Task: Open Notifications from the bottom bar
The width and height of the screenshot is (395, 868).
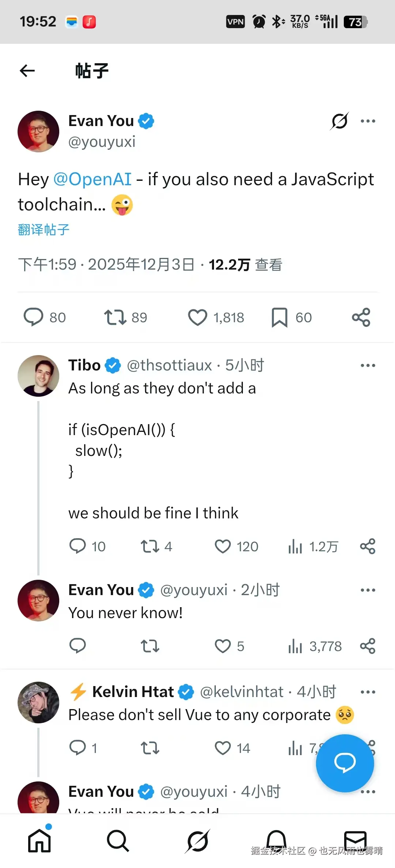Action: (276, 840)
